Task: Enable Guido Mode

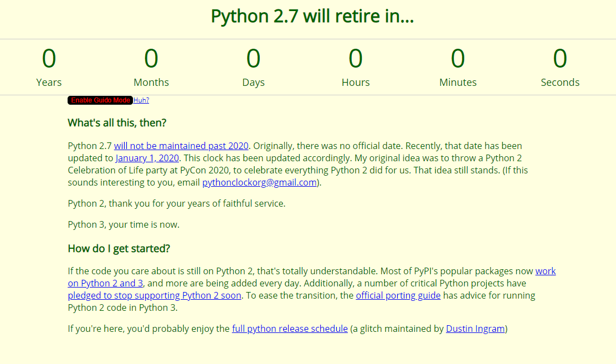Action: (x=100, y=100)
